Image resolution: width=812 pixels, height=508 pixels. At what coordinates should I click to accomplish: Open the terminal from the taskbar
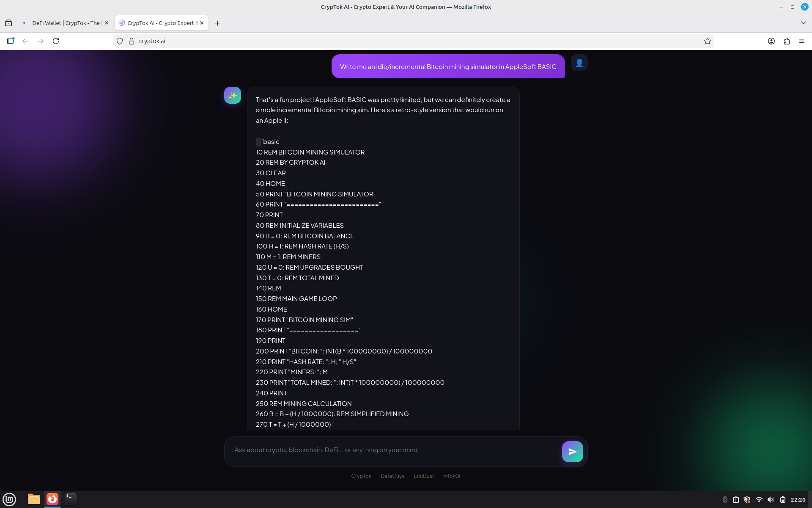(71, 499)
